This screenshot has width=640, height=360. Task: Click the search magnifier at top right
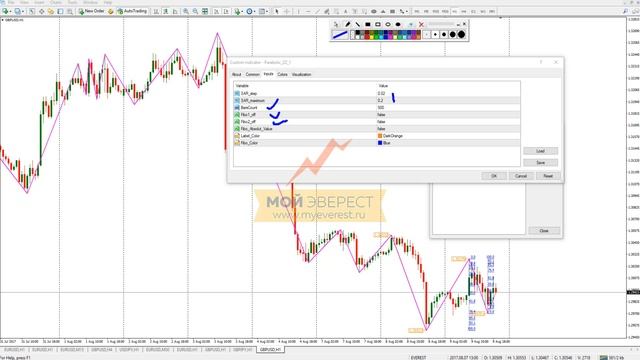(x=625, y=11)
